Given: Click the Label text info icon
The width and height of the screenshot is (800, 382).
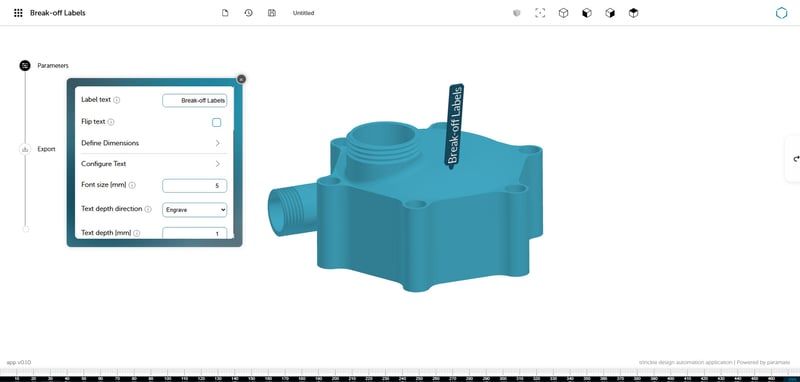Looking at the screenshot, I should coord(116,100).
